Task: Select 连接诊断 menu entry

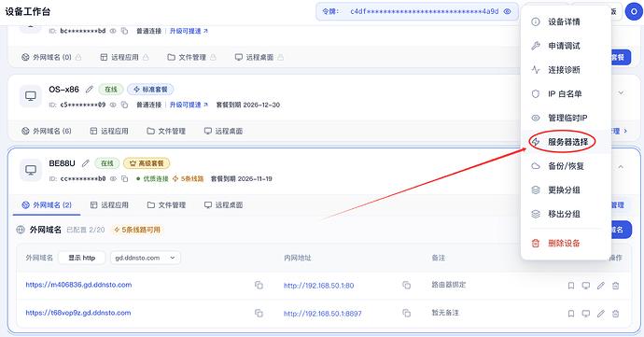Action: 566,70
